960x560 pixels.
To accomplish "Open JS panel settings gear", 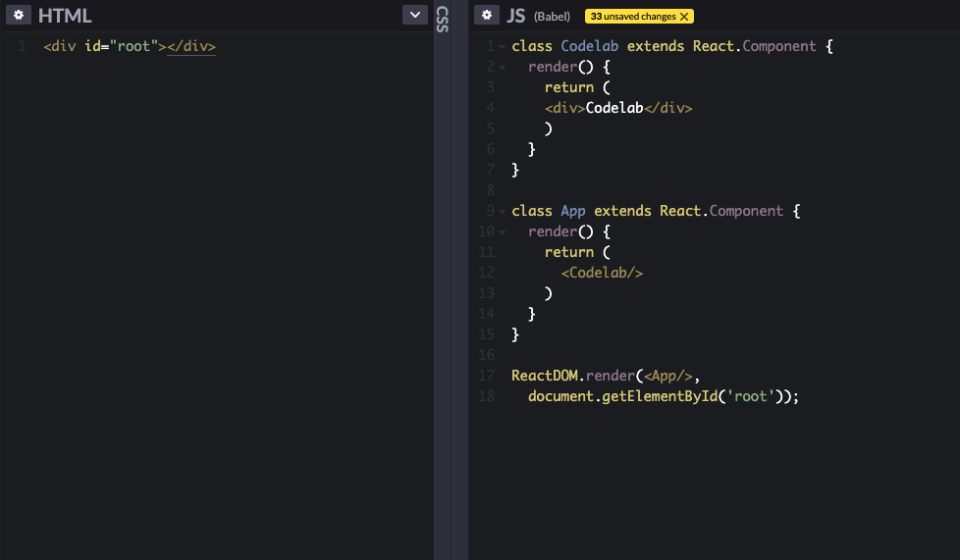I will pos(487,16).
